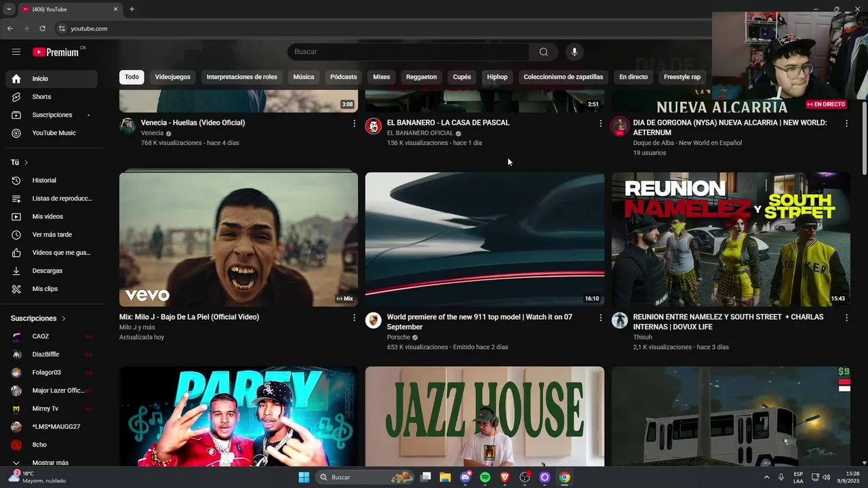Open Descargas in the sidebar
Image resolution: width=868 pixels, height=488 pixels.
[x=52, y=271]
